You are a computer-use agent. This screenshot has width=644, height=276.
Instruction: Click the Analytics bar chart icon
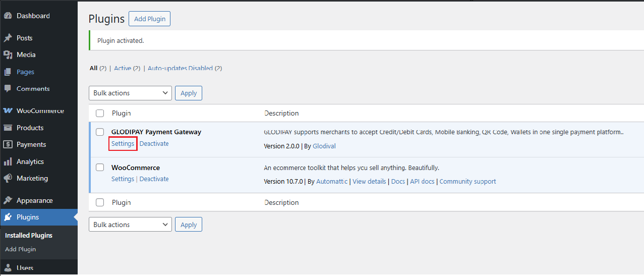coord(8,161)
